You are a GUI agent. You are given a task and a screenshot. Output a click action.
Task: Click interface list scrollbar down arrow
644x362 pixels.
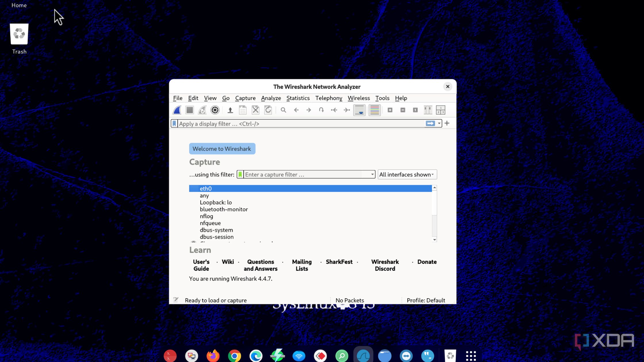434,240
